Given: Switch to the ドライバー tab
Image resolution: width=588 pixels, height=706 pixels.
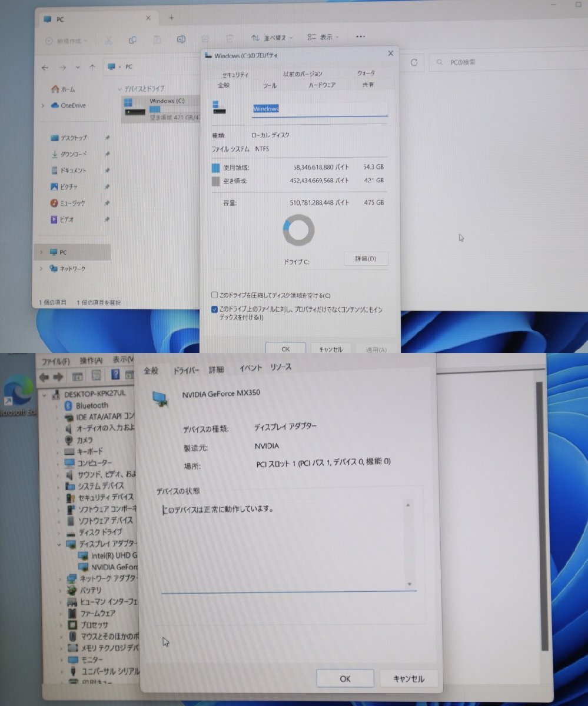Looking at the screenshot, I should pos(186,369).
